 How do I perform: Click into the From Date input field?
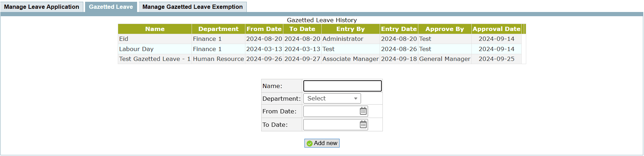pyautogui.click(x=331, y=111)
